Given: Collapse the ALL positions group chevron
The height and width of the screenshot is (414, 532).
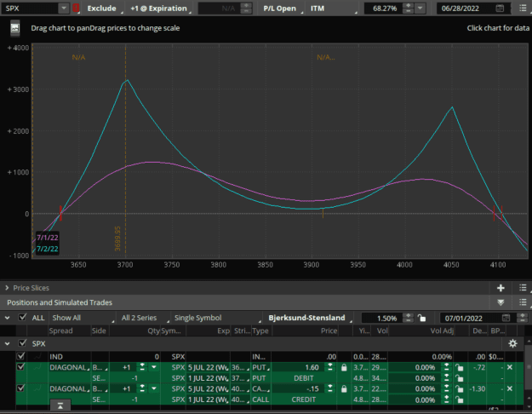Looking at the screenshot, I should pos(7,318).
